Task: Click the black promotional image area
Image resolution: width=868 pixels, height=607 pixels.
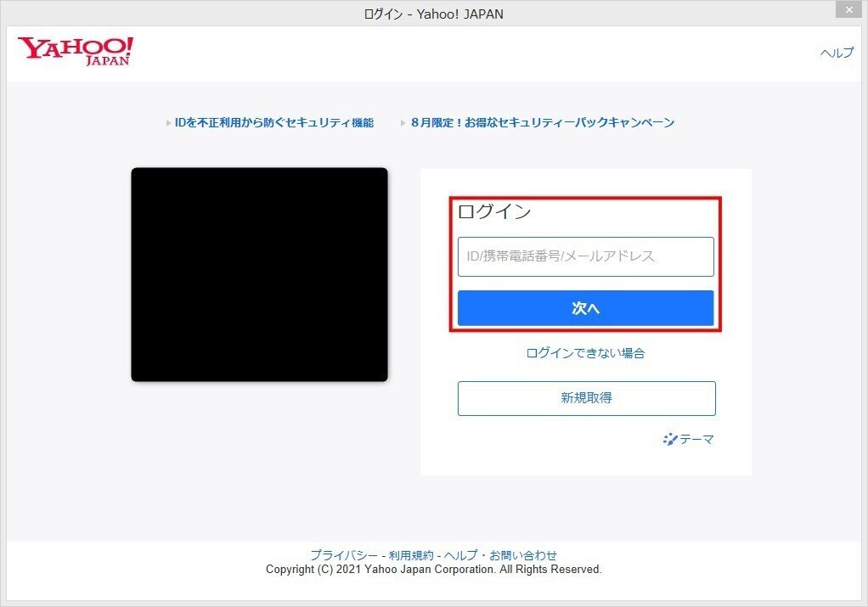Action: coord(259,273)
